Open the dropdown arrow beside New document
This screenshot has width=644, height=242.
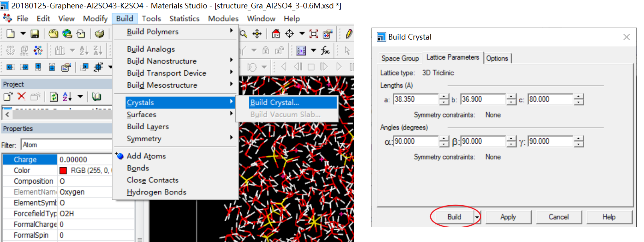click(23, 34)
